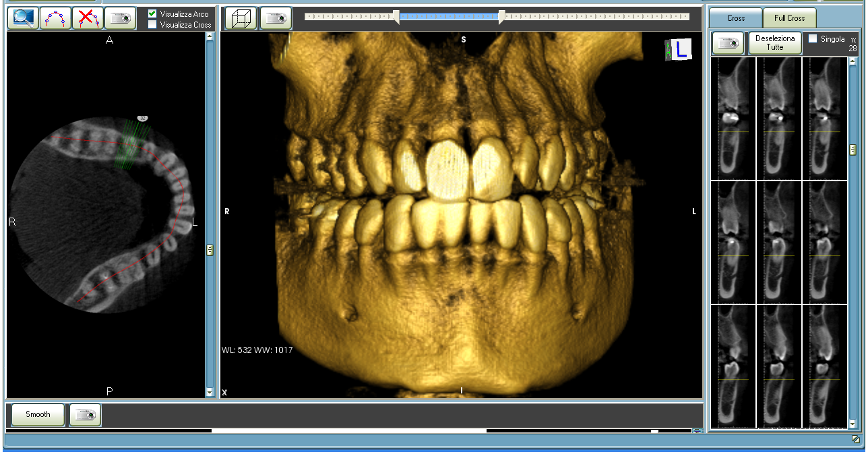Capture axial view with camera icon
Viewport: 868px width, 452px height.
tap(120, 18)
